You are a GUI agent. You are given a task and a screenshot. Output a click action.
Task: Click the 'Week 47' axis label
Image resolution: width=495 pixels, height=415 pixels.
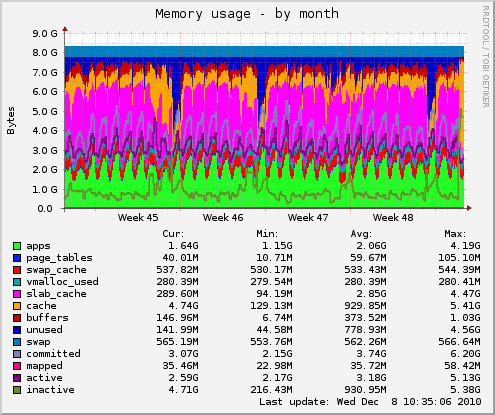(x=308, y=218)
